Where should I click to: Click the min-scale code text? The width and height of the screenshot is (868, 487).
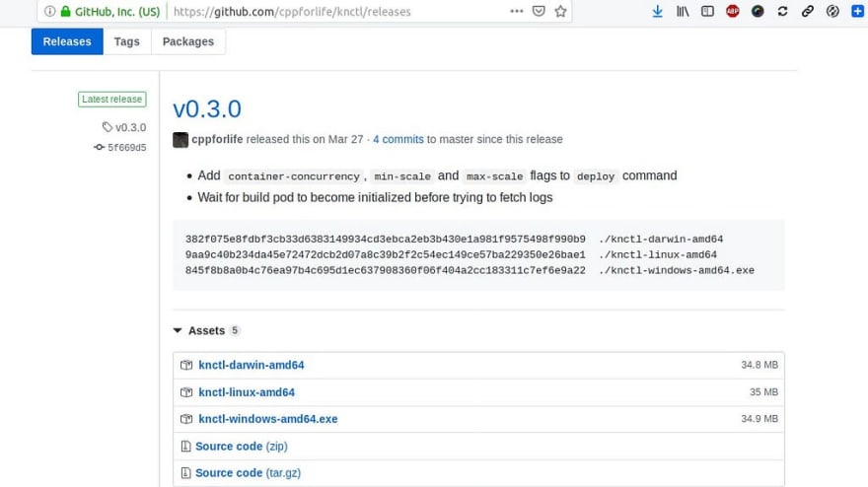[x=402, y=176]
